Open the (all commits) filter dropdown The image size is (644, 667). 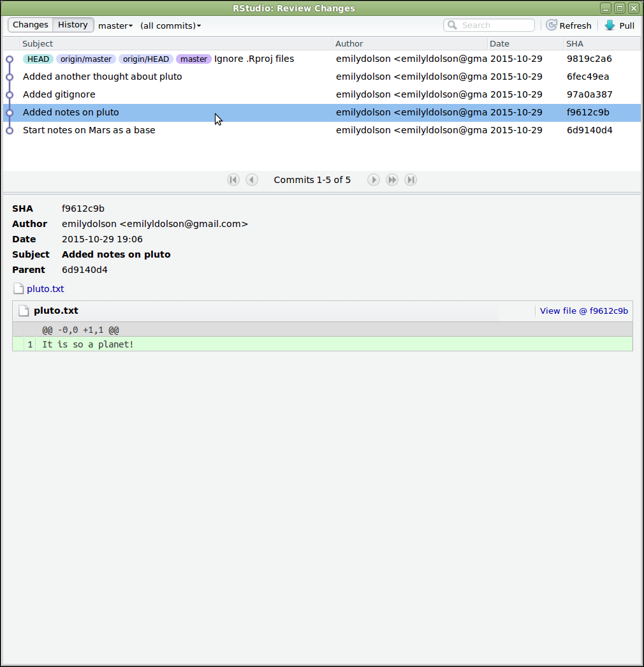170,26
